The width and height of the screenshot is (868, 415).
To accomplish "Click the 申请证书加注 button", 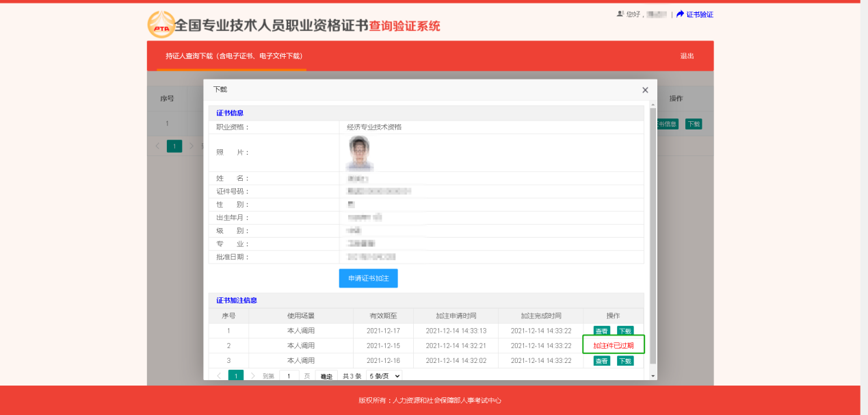I will 368,278.
